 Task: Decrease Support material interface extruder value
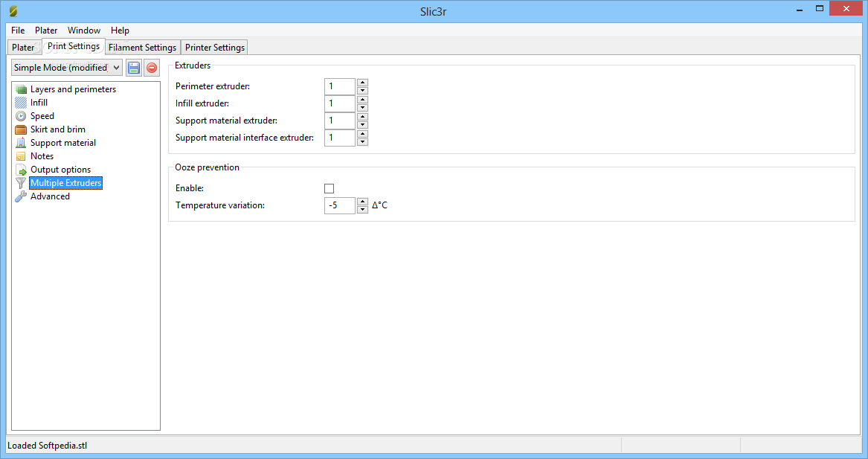click(362, 142)
